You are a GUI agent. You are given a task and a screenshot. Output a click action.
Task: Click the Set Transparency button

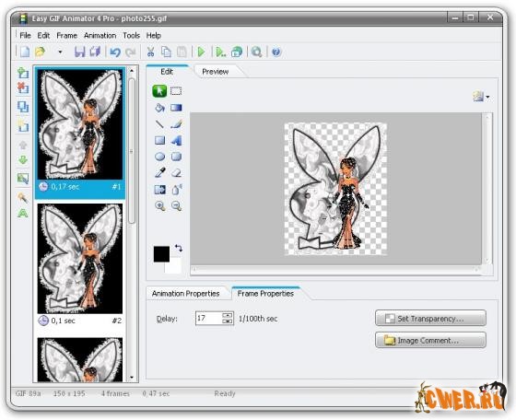pyautogui.click(x=430, y=318)
